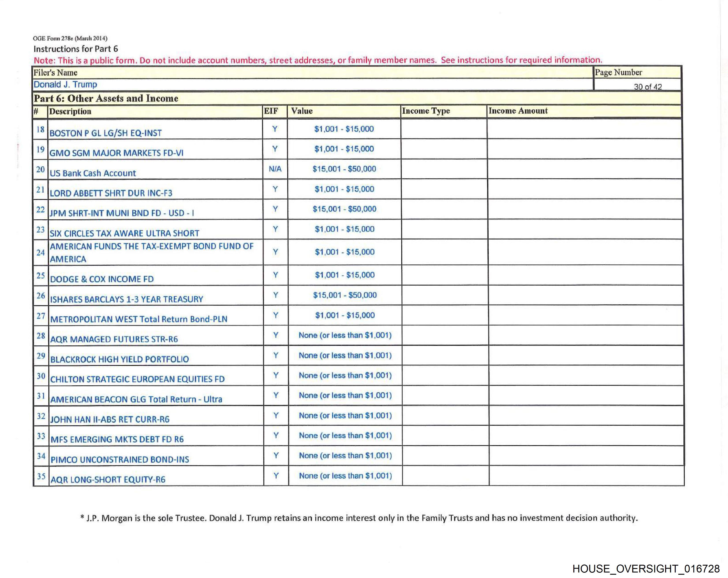Screen dimensions: 728x578
Task: Click the Income Amount column header
Action: point(518,111)
